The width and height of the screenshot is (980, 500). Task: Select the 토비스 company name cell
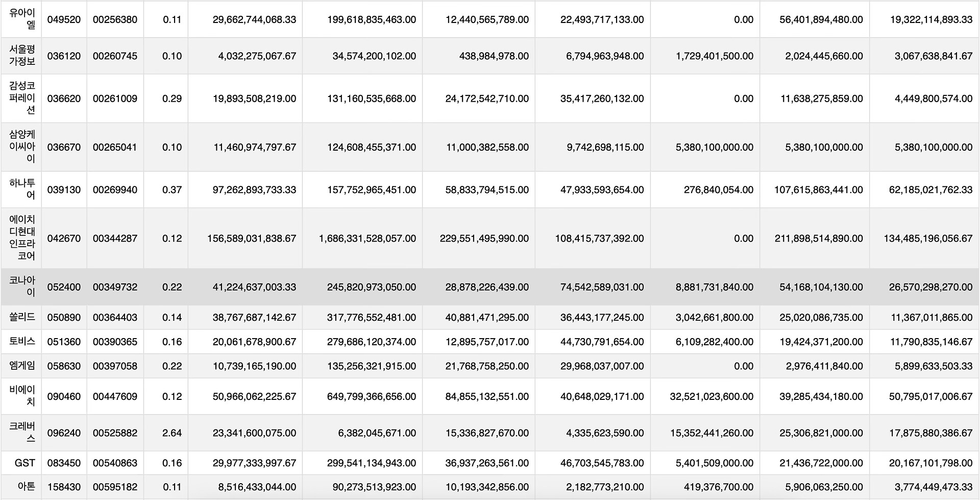pyautogui.click(x=21, y=342)
